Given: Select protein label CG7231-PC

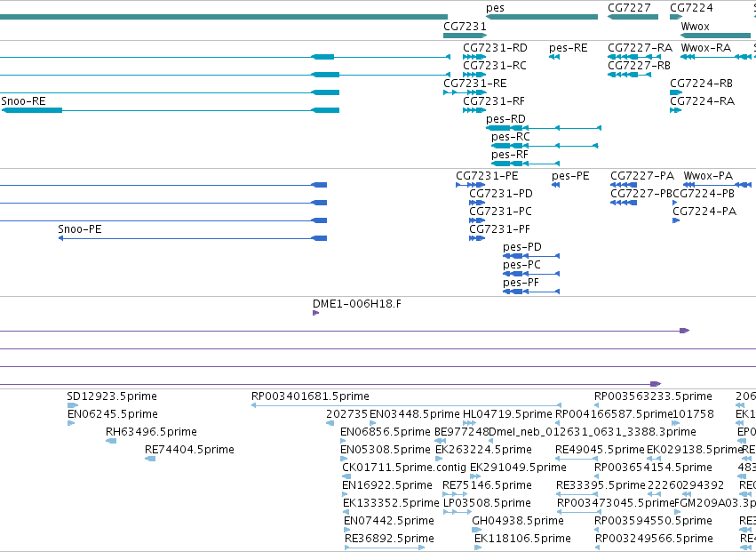Looking at the screenshot, I should tap(500, 212).
